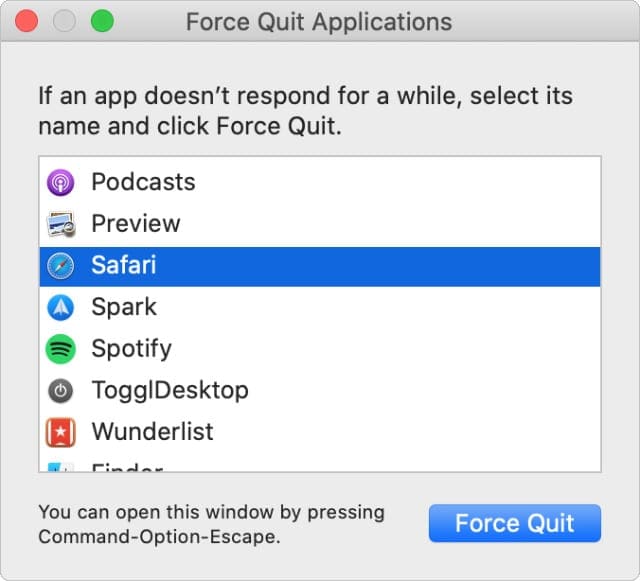
Task: Select the Preview row label
Action: [x=136, y=224]
